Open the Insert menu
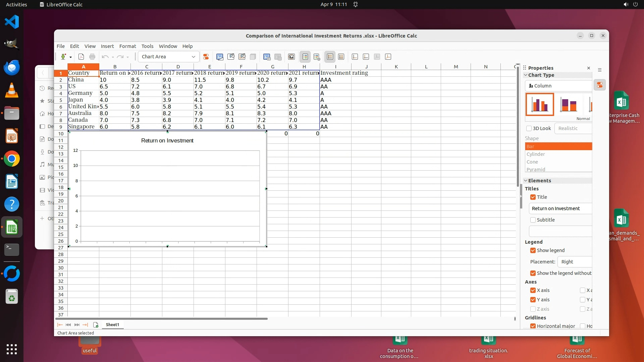The height and width of the screenshot is (362, 644). (x=107, y=46)
